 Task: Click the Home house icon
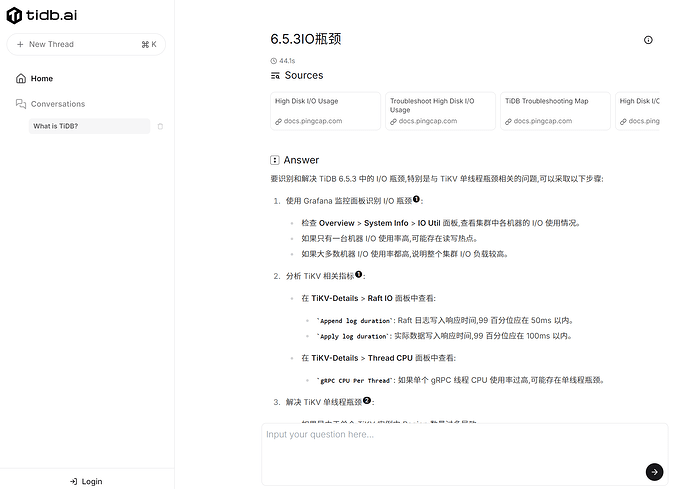(x=21, y=79)
